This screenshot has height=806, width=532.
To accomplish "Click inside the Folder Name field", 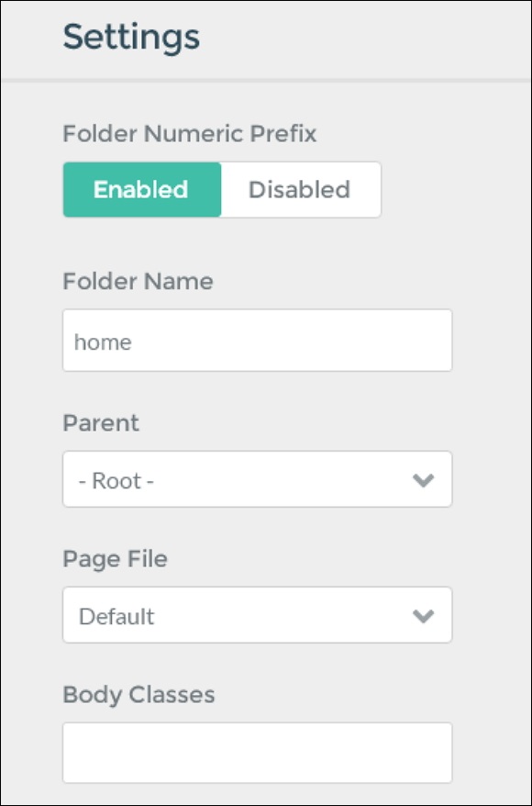I will coord(257,340).
